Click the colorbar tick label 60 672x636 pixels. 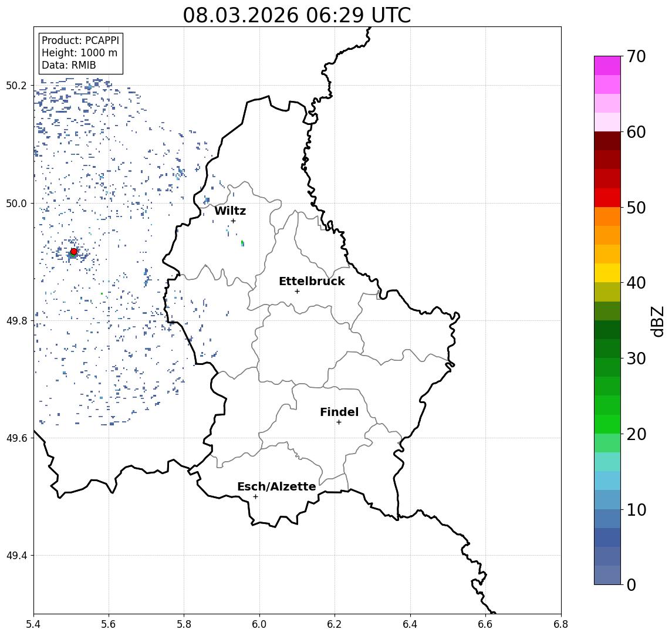[x=636, y=132]
